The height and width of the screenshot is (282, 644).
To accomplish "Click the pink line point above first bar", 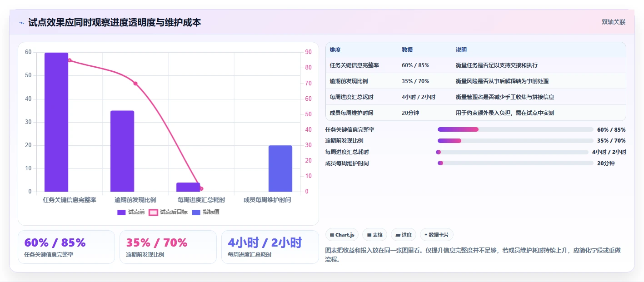I will 70,60.
